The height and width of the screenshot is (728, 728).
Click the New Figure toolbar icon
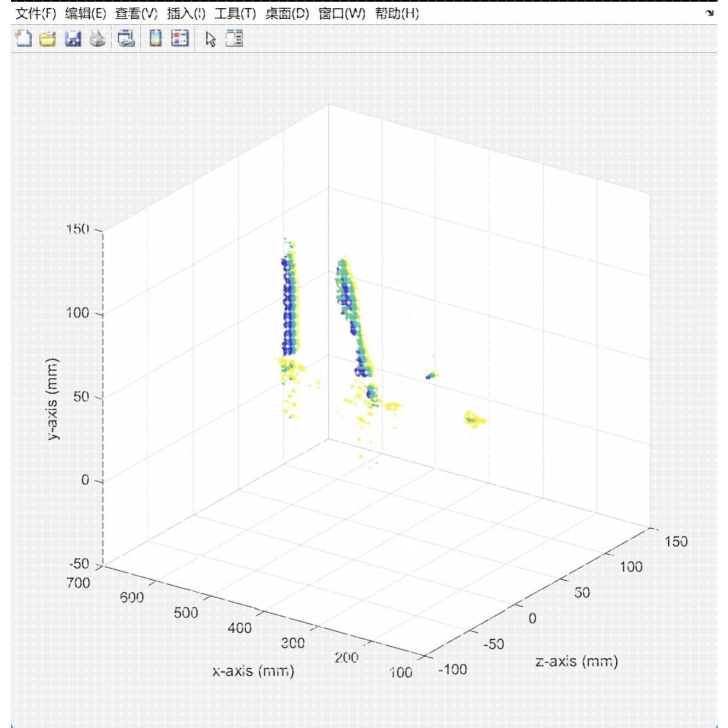pyautogui.click(x=23, y=38)
